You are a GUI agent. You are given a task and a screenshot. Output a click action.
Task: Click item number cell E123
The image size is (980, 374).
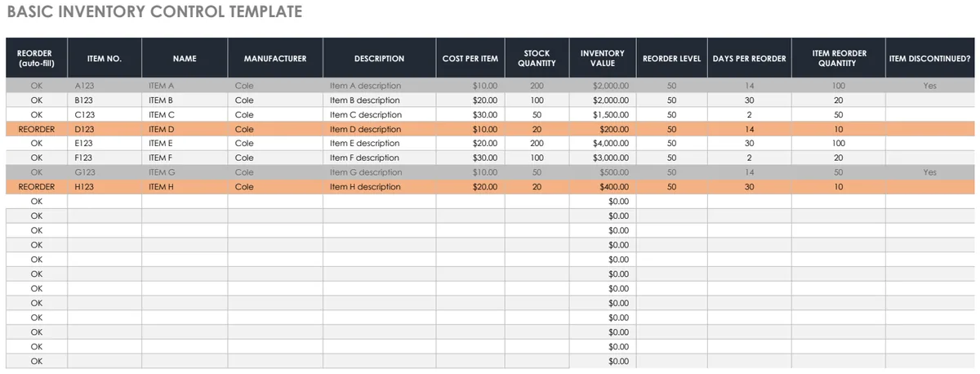105,143
